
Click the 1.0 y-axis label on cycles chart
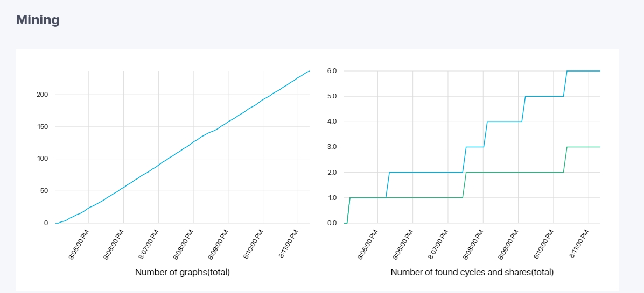pyautogui.click(x=332, y=198)
